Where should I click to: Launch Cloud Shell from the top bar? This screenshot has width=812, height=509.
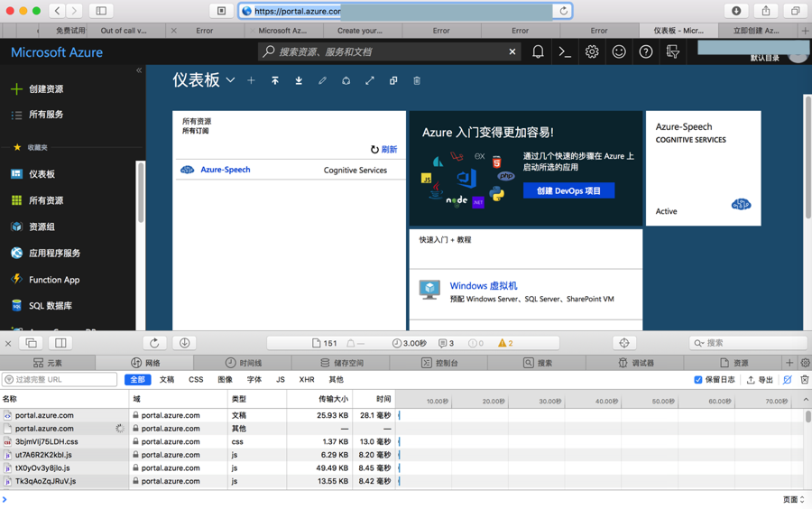(x=565, y=51)
